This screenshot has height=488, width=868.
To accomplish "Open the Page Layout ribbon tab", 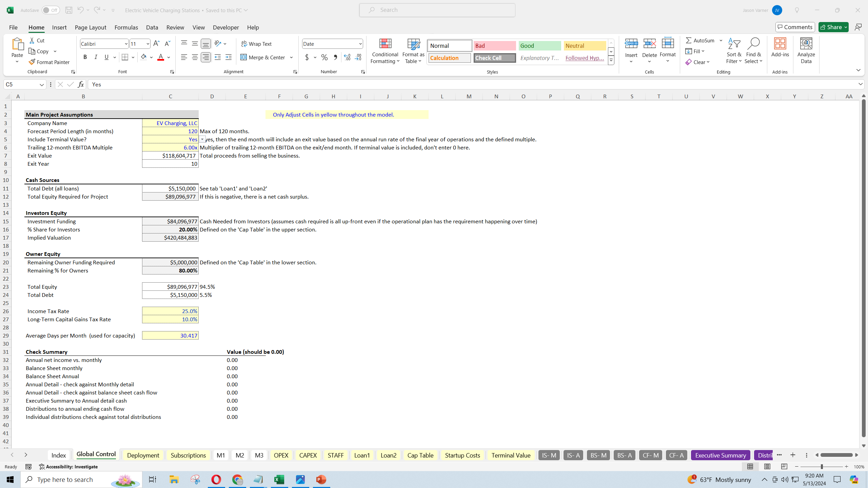I will pyautogui.click(x=91, y=27).
